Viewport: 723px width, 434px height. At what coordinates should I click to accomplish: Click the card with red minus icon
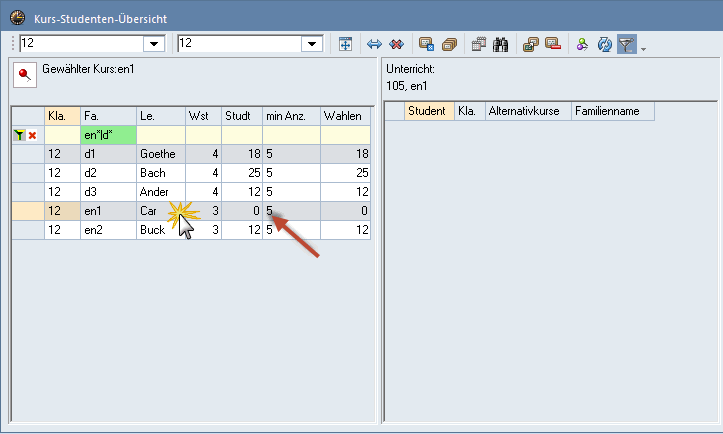click(553, 44)
